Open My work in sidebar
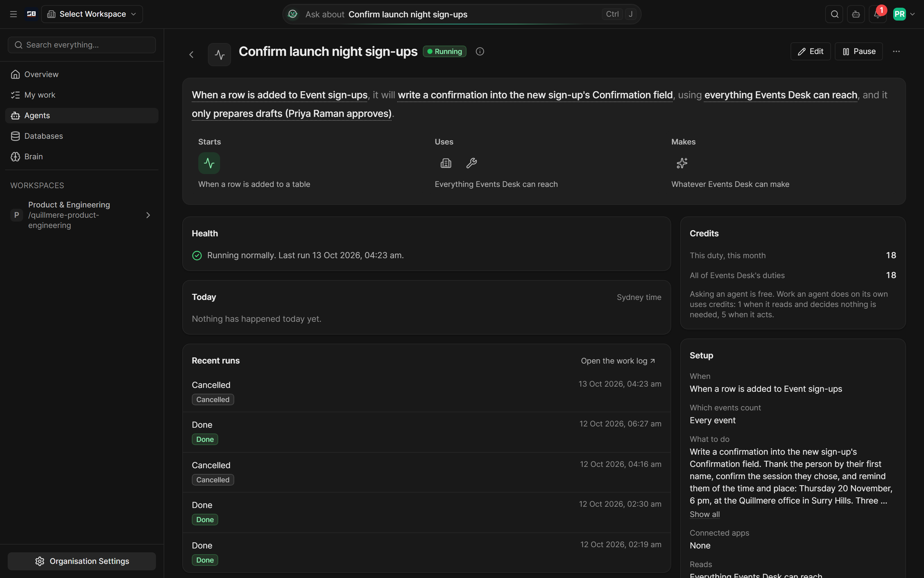This screenshot has height=578, width=924. click(x=82, y=95)
